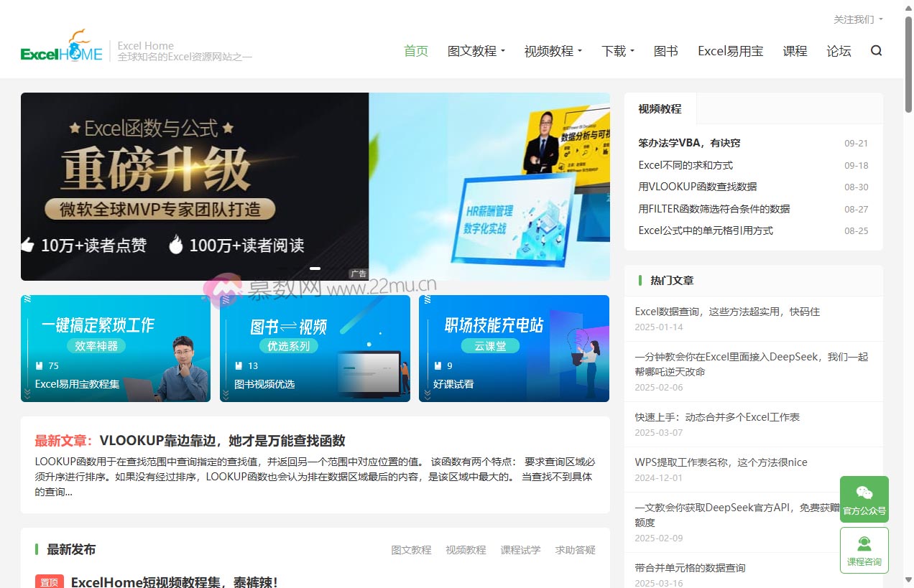
Task: Click the carousel dot indicator on the main banner
Action: [x=314, y=268]
